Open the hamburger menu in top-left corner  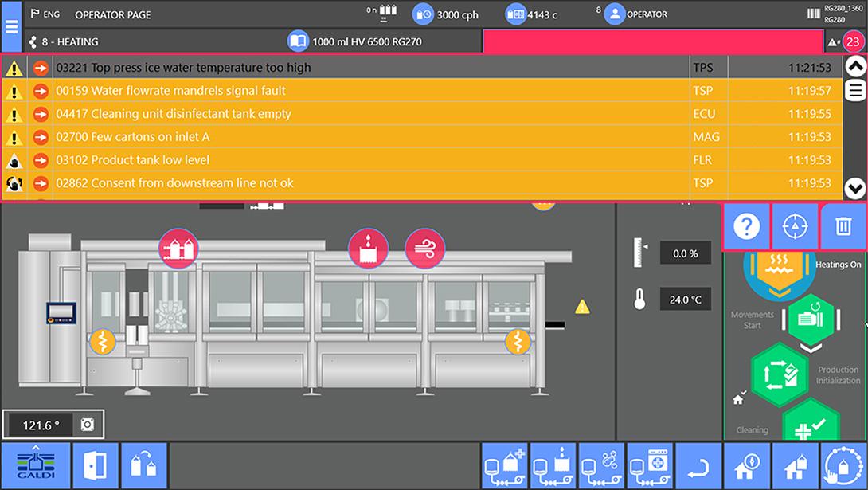(11, 25)
